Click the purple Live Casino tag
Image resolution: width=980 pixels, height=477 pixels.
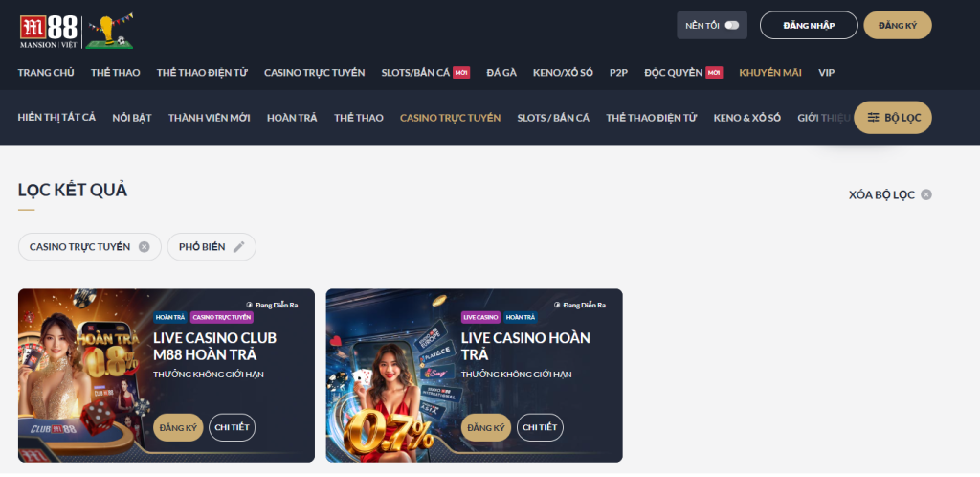[x=480, y=318]
